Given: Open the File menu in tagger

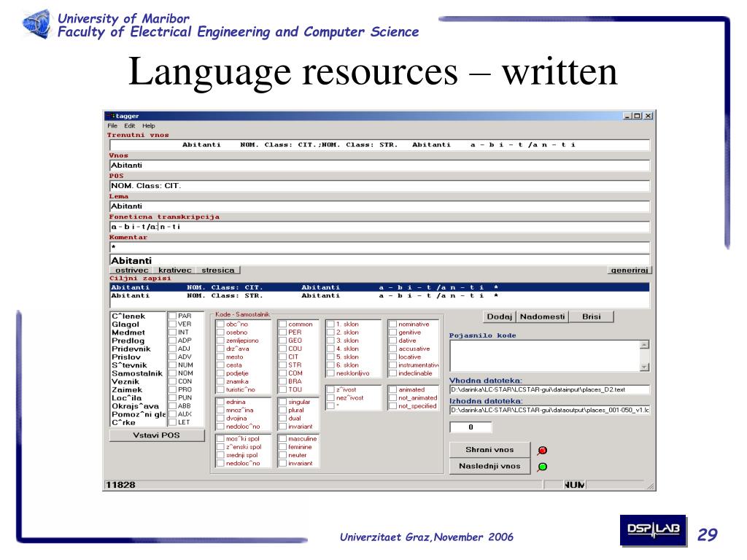Looking at the screenshot, I should coord(112,125).
